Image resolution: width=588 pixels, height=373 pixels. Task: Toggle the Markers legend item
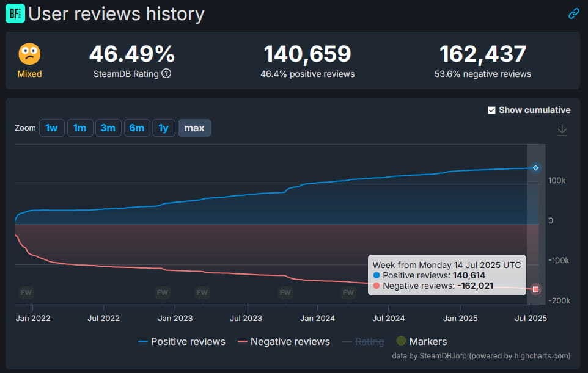(421, 342)
